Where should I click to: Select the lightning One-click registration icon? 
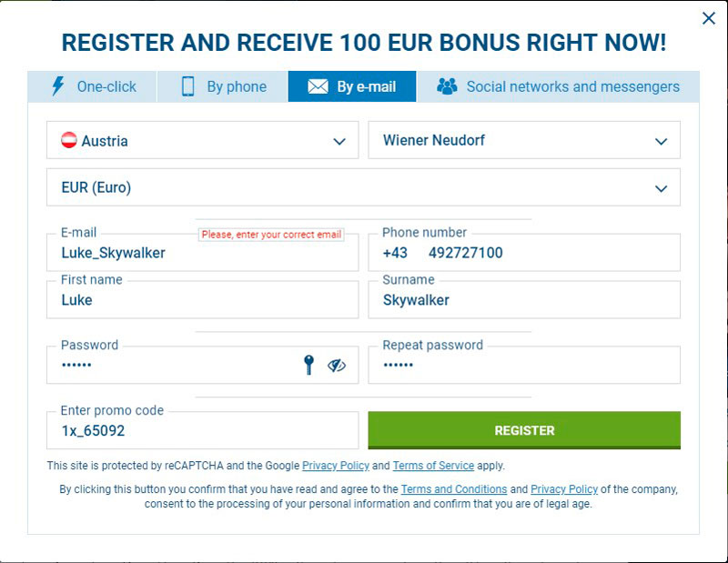(x=56, y=86)
